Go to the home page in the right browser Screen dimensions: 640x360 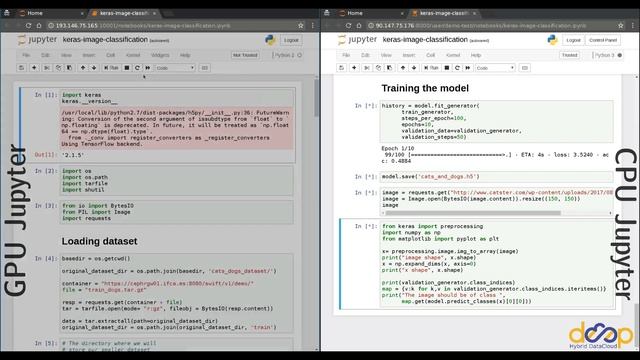click(x=359, y=25)
